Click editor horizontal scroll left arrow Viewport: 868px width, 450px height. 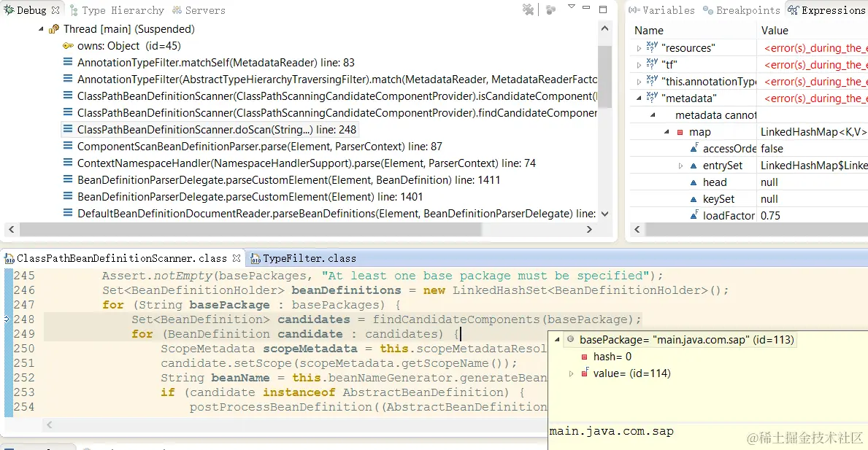point(49,424)
